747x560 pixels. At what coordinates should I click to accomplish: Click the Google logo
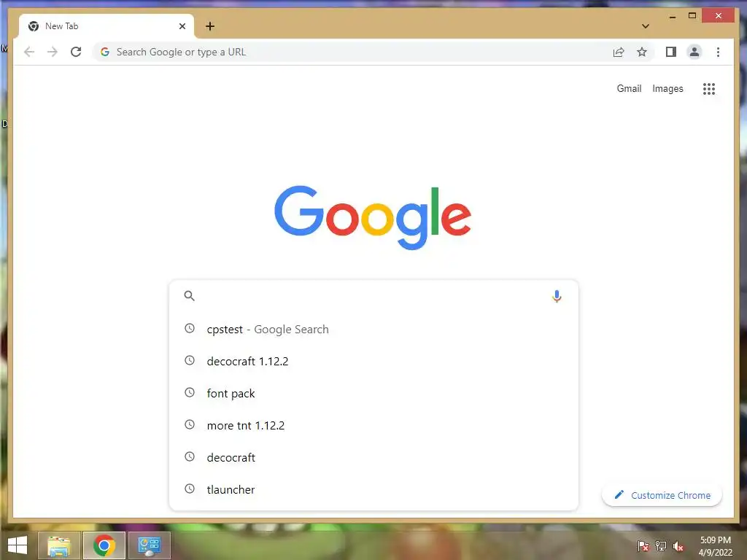(x=373, y=217)
